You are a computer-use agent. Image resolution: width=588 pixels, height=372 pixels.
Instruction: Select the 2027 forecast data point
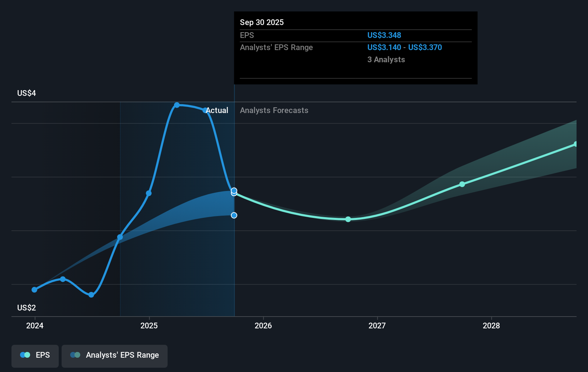[348, 219]
